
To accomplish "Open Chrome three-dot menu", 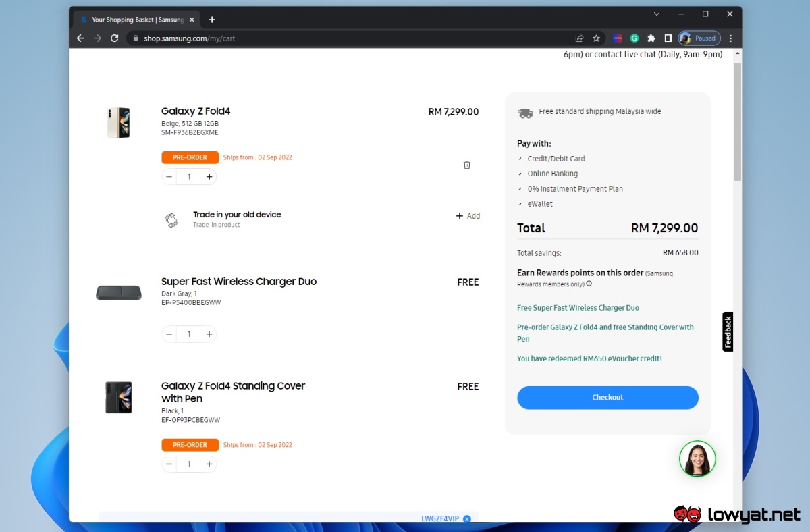I will (x=730, y=38).
